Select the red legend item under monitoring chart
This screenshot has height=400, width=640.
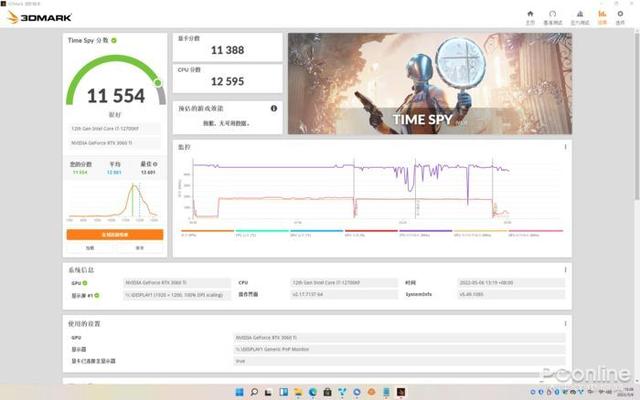click(x=371, y=233)
